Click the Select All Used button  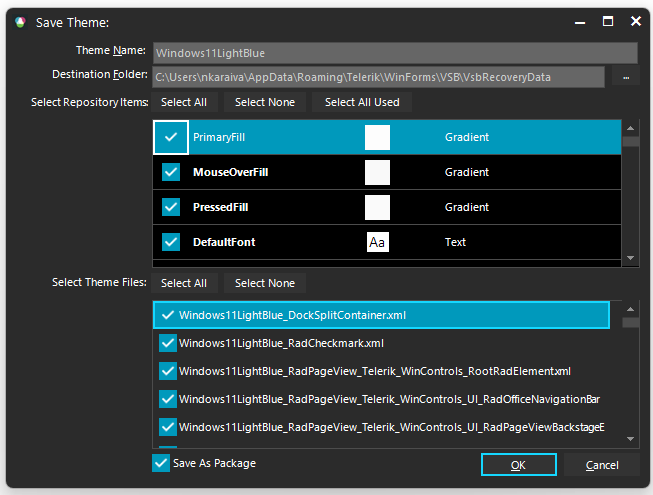point(362,102)
